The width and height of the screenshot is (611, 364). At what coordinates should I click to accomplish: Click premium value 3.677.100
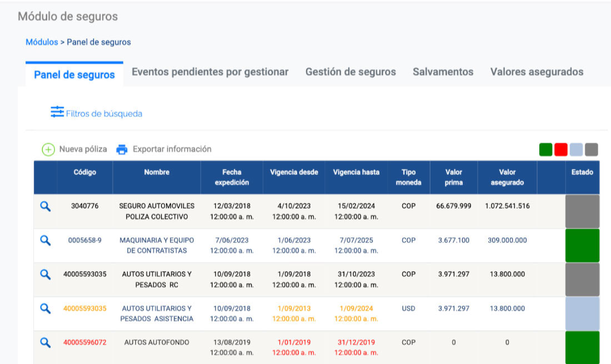click(454, 240)
